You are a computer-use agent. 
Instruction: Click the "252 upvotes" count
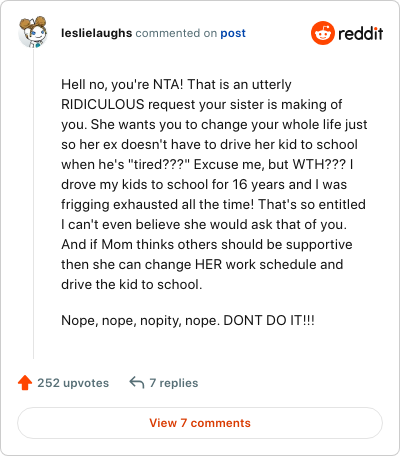pyautogui.click(x=73, y=383)
